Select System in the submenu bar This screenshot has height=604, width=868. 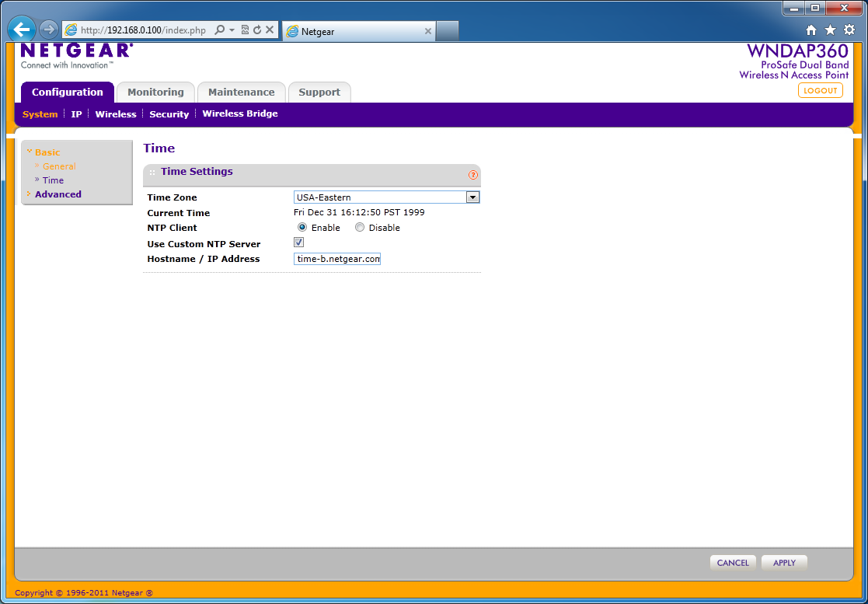tap(40, 114)
